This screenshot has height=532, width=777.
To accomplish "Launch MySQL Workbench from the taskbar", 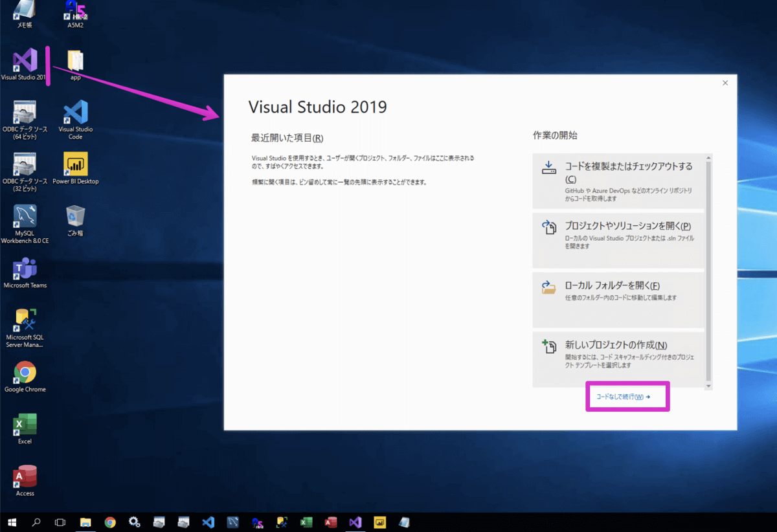I will click(232, 522).
